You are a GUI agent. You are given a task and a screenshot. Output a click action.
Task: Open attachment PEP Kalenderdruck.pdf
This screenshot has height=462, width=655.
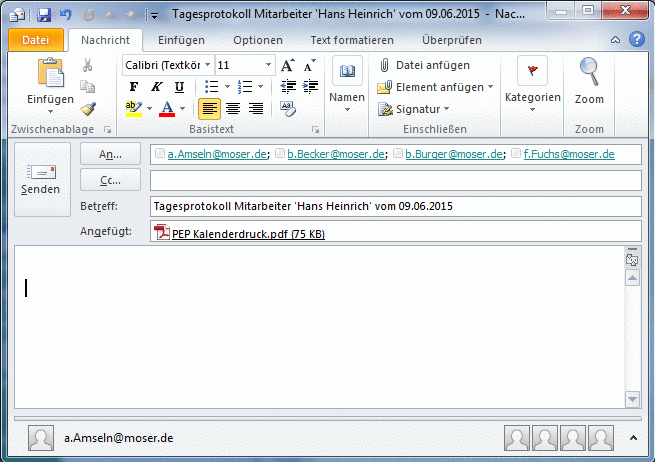(x=239, y=234)
